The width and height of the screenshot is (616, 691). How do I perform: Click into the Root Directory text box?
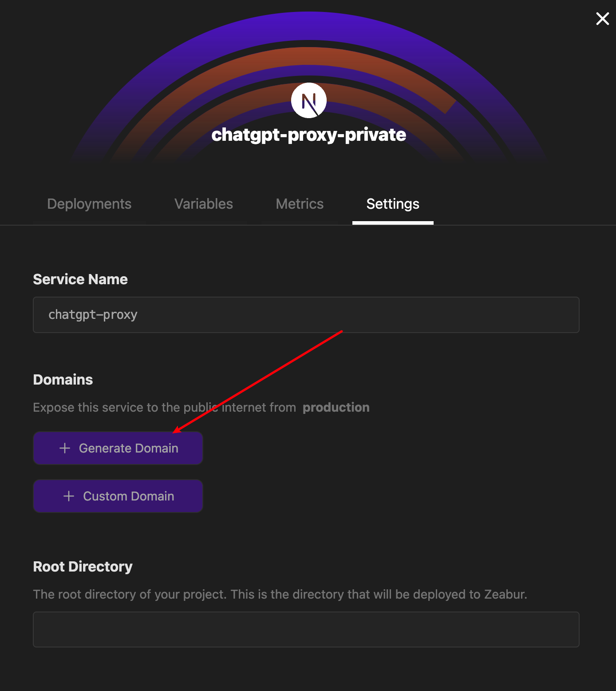point(306,629)
